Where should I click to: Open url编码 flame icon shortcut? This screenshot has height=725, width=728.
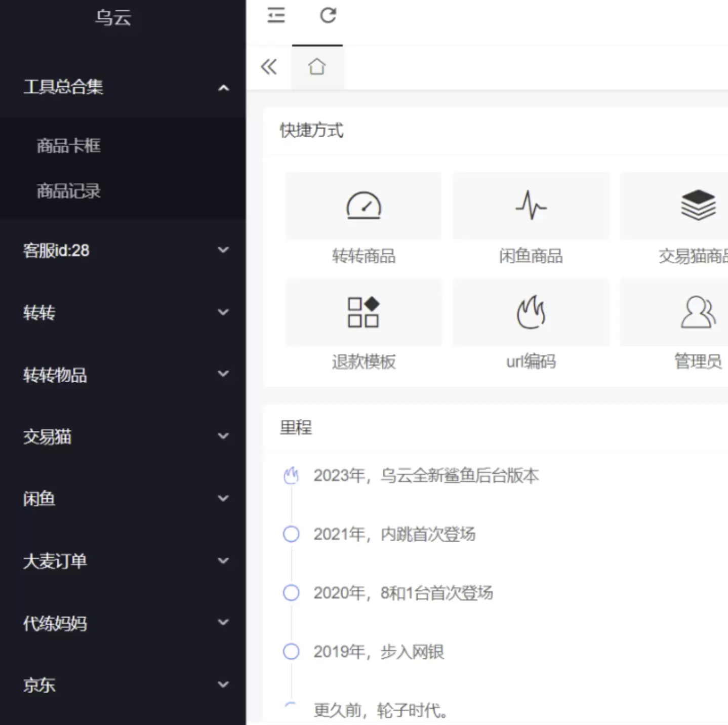[531, 312]
